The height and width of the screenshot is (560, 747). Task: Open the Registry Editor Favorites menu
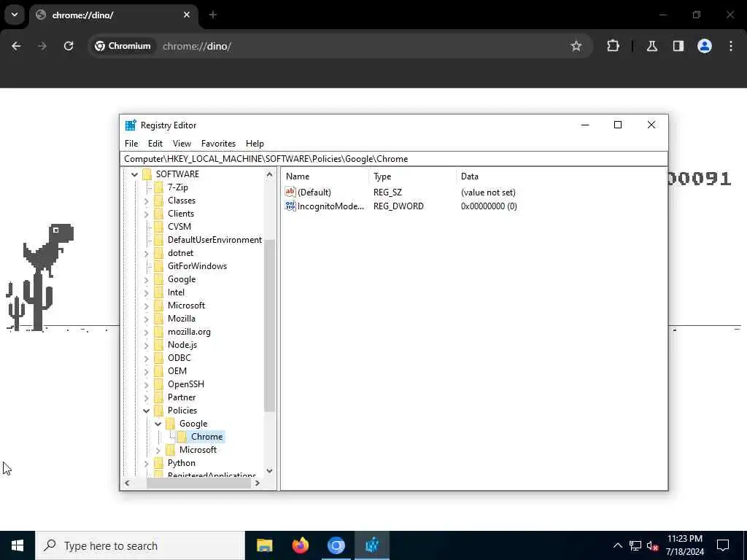[x=218, y=144]
